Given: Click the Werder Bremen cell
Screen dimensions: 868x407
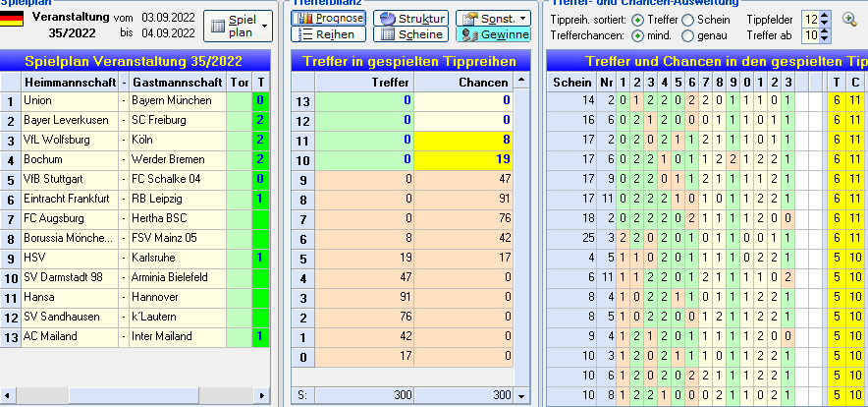Looking at the screenshot, I should (x=178, y=159).
